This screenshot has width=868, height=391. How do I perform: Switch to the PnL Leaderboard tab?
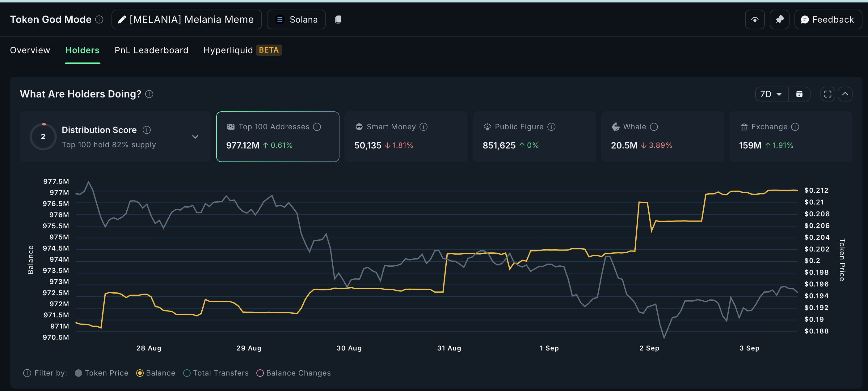151,50
